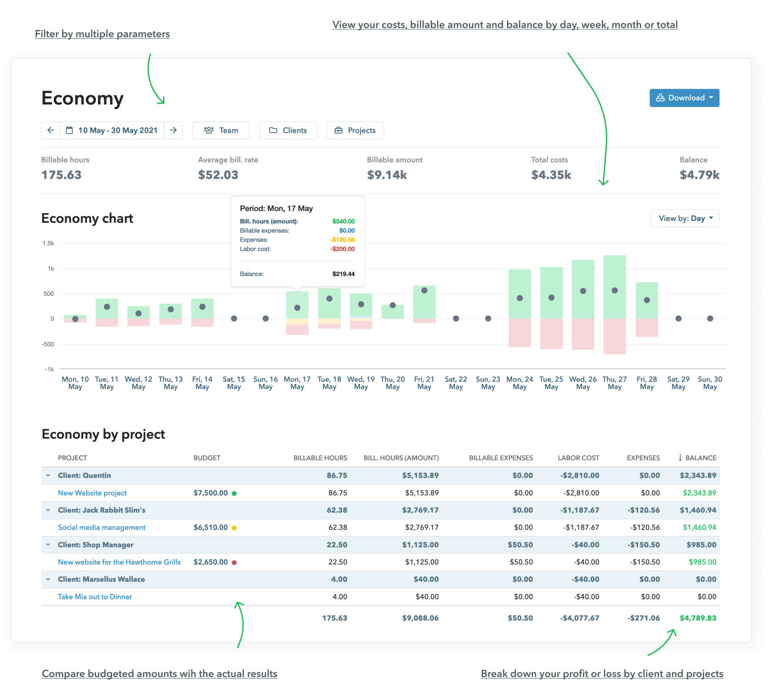Collapse the Client: Jack Rabbit Slim's group

point(48,510)
